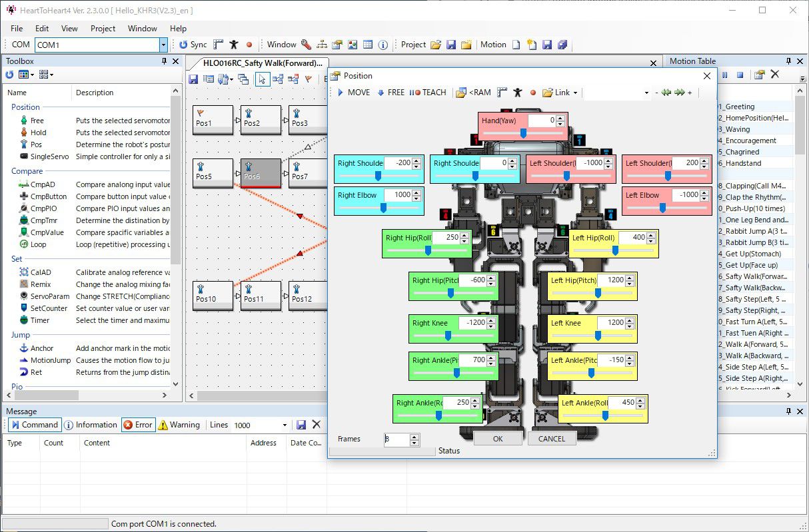This screenshot has height=532, width=809.
Task: Click the red record dot in main toolbar
Action: pos(249,45)
